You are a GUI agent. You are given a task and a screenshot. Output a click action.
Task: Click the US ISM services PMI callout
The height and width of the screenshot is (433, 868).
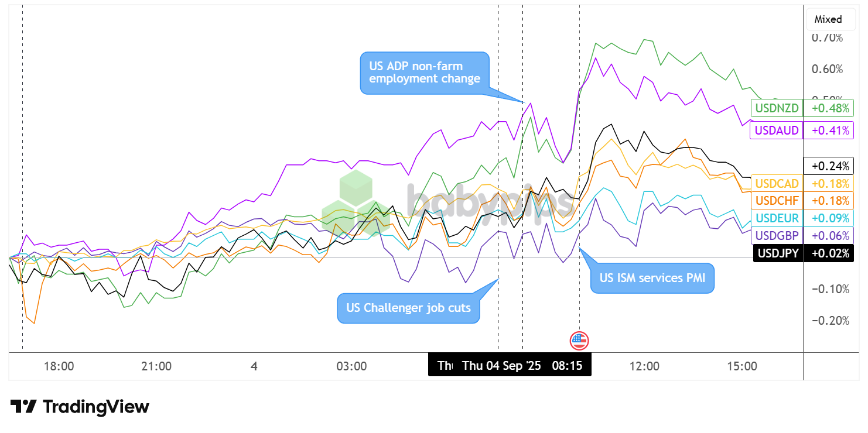[x=652, y=278]
